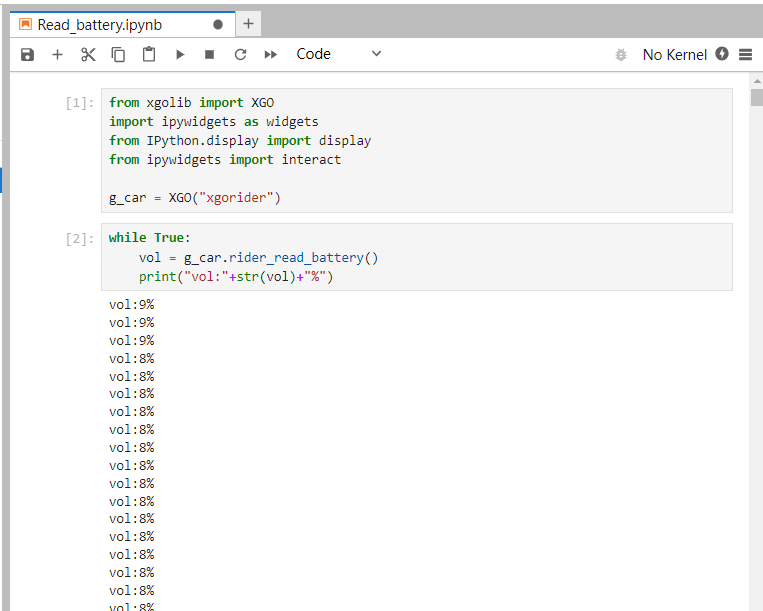763x611 pixels.
Task: Select the Read_battery.ipynb tab
Action: [122, 24]
